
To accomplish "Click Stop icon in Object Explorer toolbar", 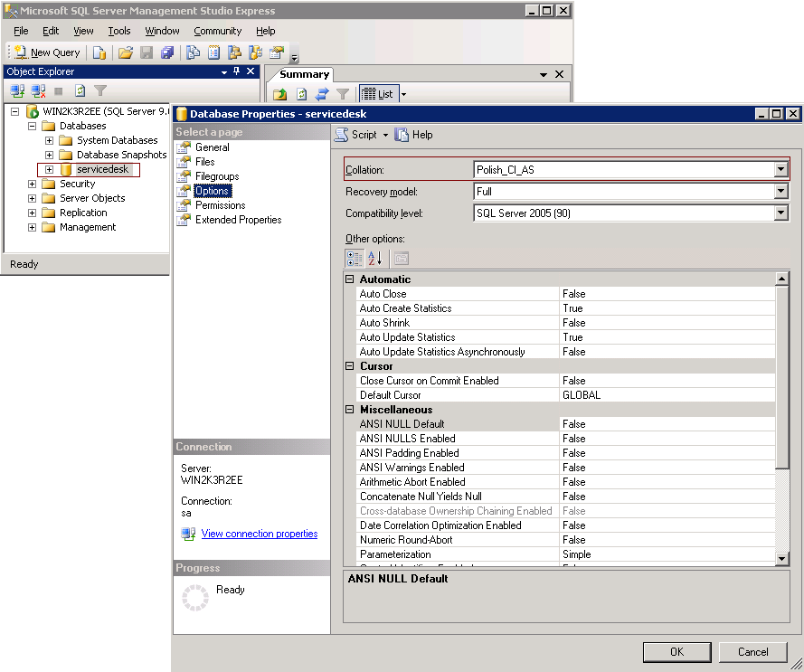I will (59, 91).
